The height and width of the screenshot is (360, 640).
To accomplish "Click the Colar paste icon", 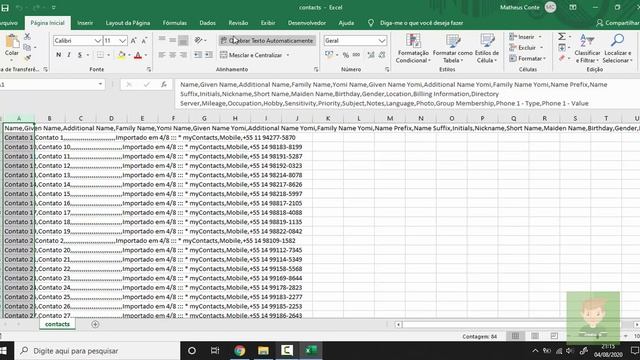I will [11, 41].
